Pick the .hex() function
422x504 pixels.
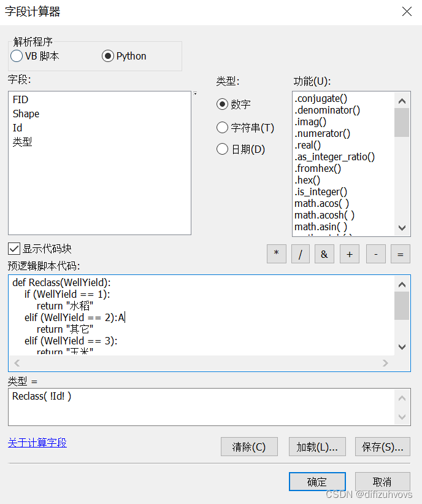[x=307, y=180]
